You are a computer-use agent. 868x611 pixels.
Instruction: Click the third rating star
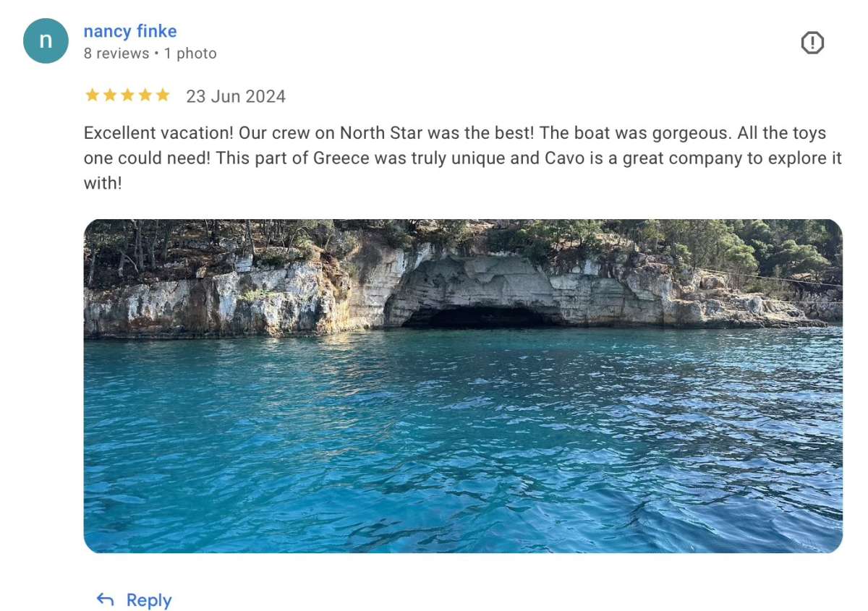(127, 95)
